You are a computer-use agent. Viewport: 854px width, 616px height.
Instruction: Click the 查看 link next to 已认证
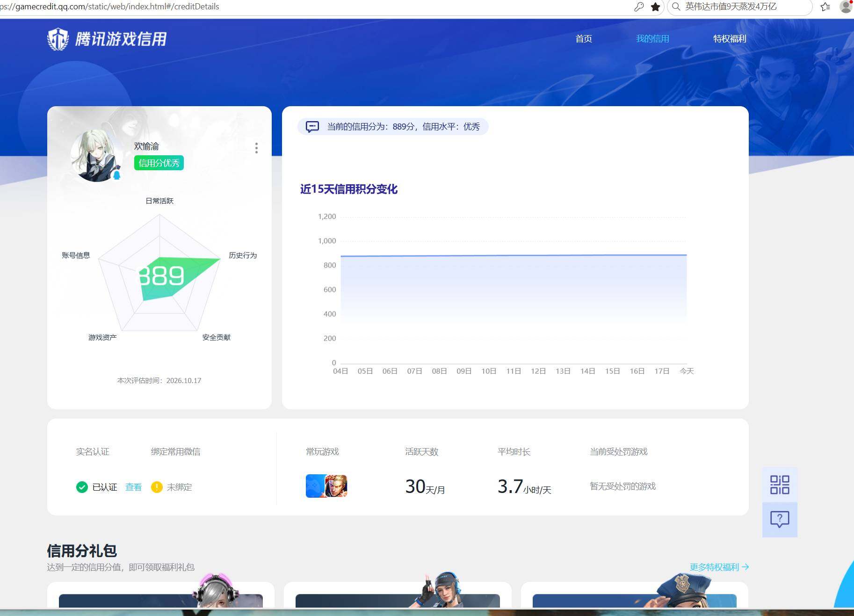tap(133, 487)
